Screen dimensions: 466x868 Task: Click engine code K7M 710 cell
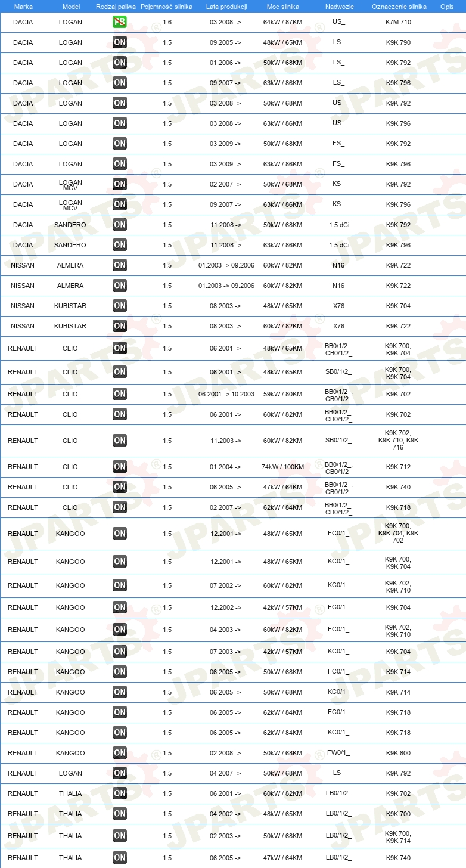point(398,22)
